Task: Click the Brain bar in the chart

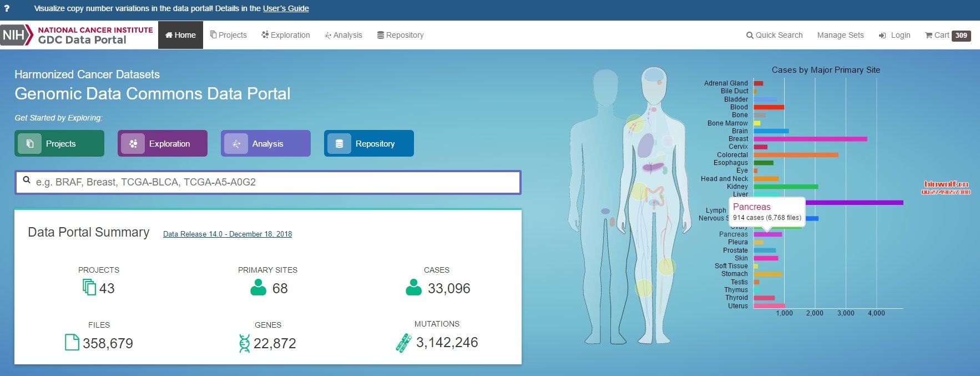Action: pos(771,131)
